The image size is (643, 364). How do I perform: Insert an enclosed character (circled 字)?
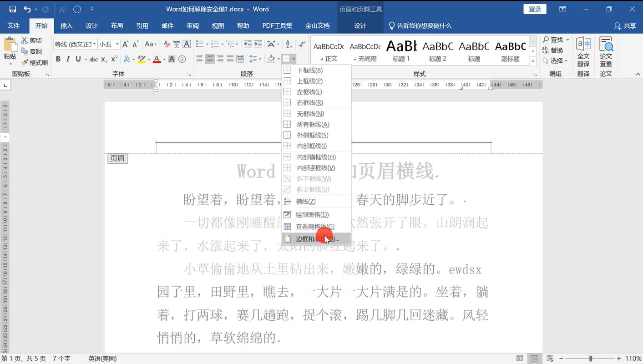[182, 59]
